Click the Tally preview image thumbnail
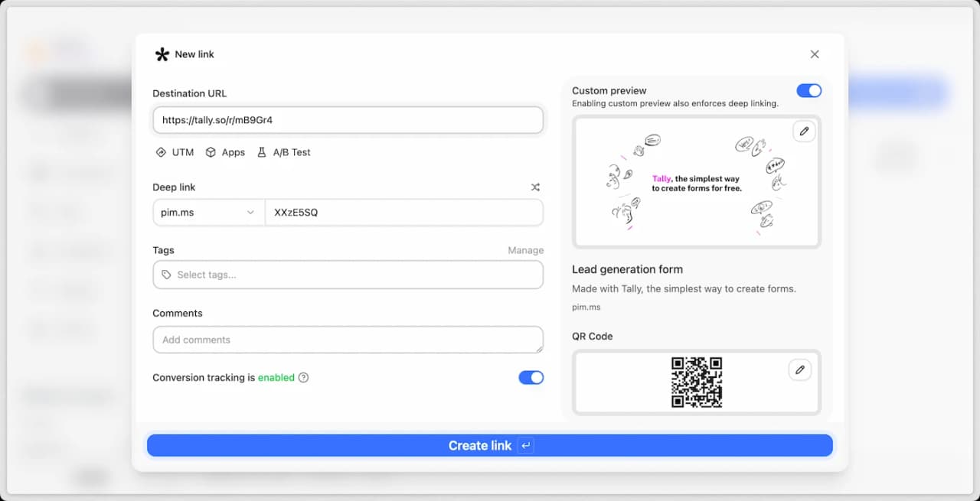The image size is (980, 501). (x=696, y=183)
